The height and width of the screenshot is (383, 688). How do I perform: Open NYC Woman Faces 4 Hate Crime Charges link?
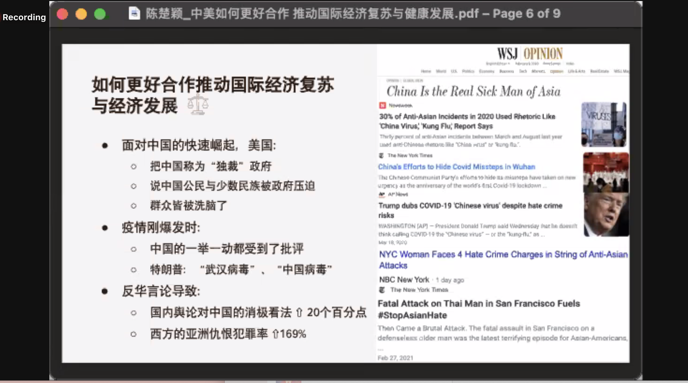(503, 260)
